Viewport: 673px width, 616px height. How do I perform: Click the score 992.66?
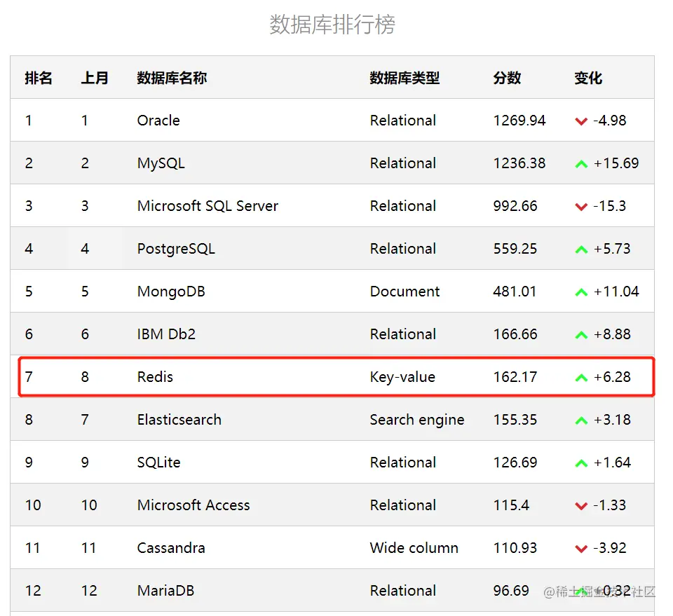(515, 206)
